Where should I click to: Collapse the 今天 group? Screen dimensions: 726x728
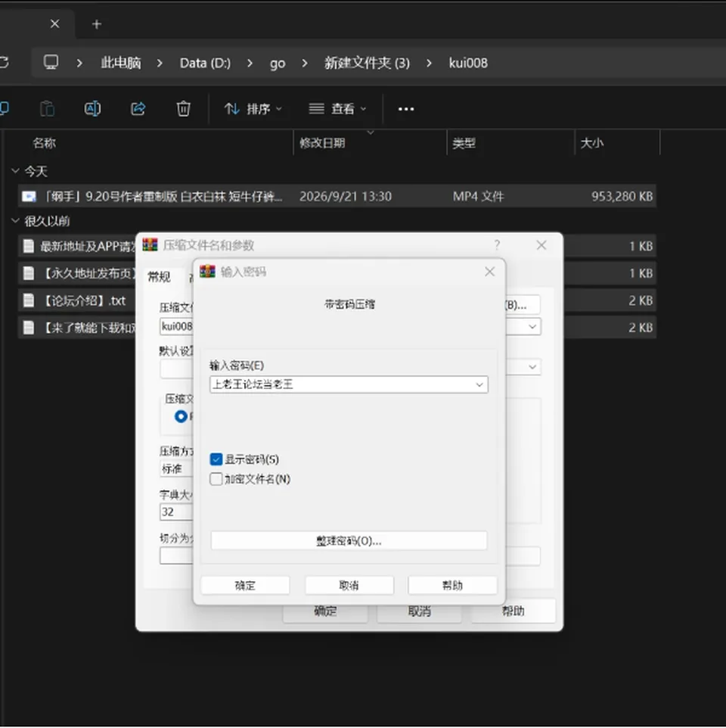click(x=15, y=171)
